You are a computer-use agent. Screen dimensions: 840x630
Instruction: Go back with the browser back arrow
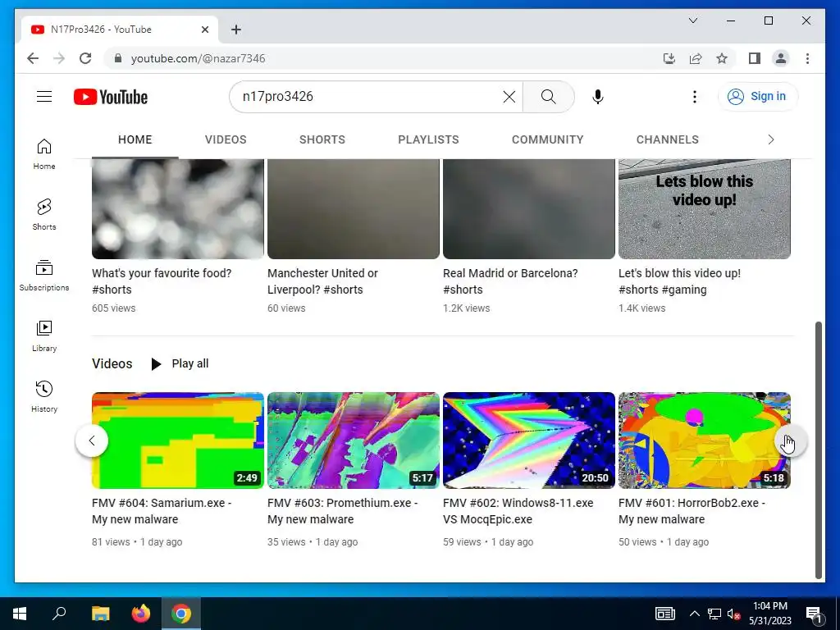point(33,58)
